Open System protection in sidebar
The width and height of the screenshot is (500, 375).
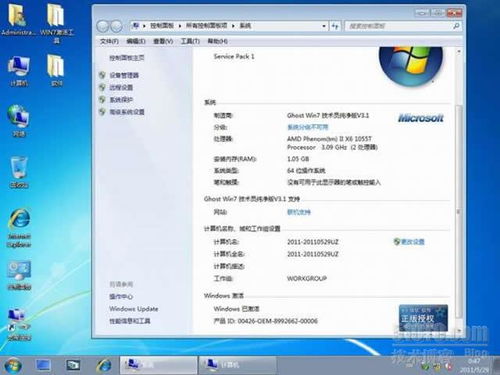click(121, 99)
